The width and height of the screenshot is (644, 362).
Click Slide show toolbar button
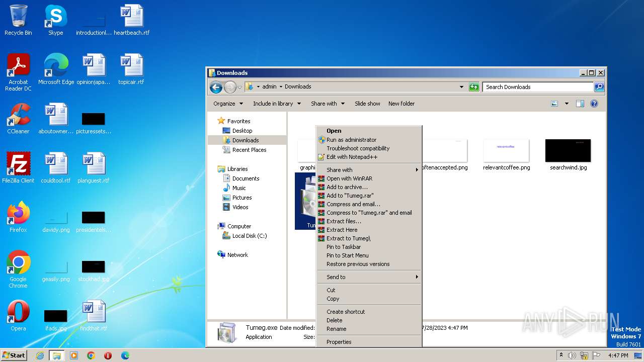(x=367, y=104)
